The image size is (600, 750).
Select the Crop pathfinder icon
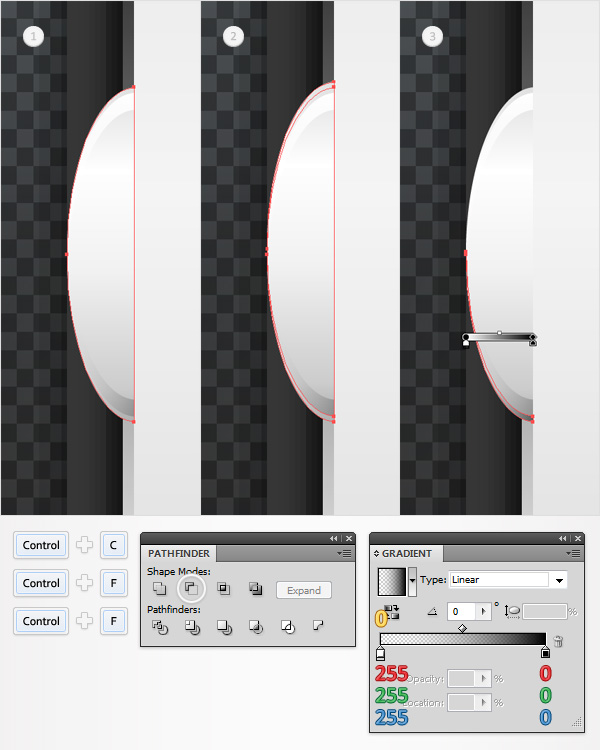[x=256, y=627]
